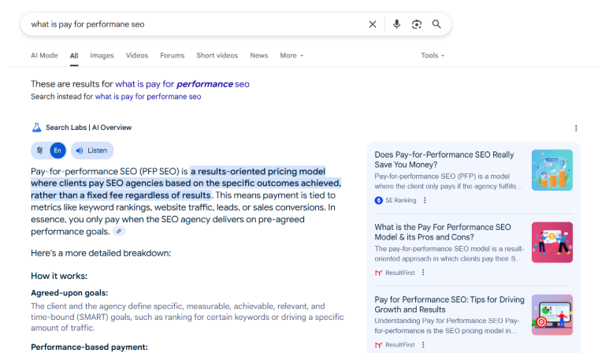Select the En language toggle

pos(58,150)
